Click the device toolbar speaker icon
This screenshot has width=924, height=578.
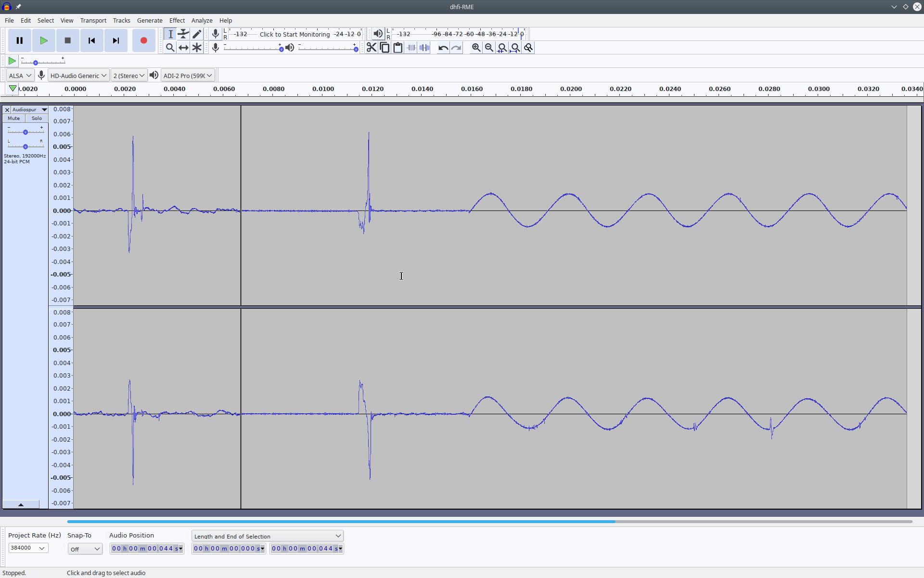(154, 75)
